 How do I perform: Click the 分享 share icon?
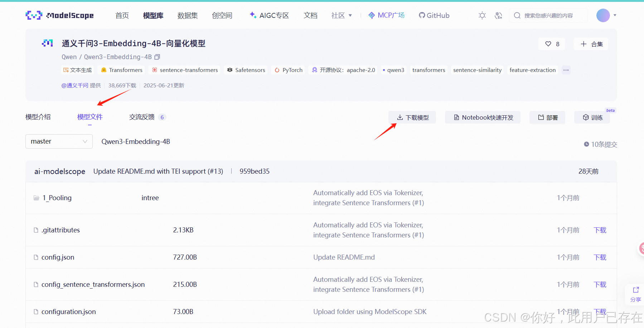point(636,290)
